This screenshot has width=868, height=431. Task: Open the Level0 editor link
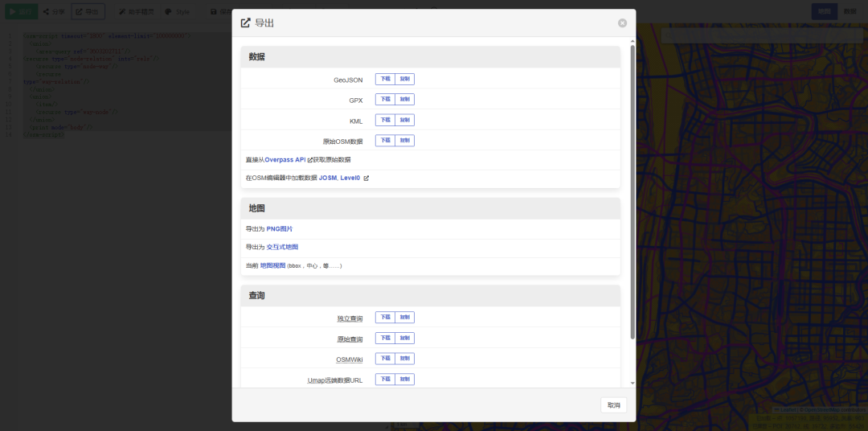point(350,178)
